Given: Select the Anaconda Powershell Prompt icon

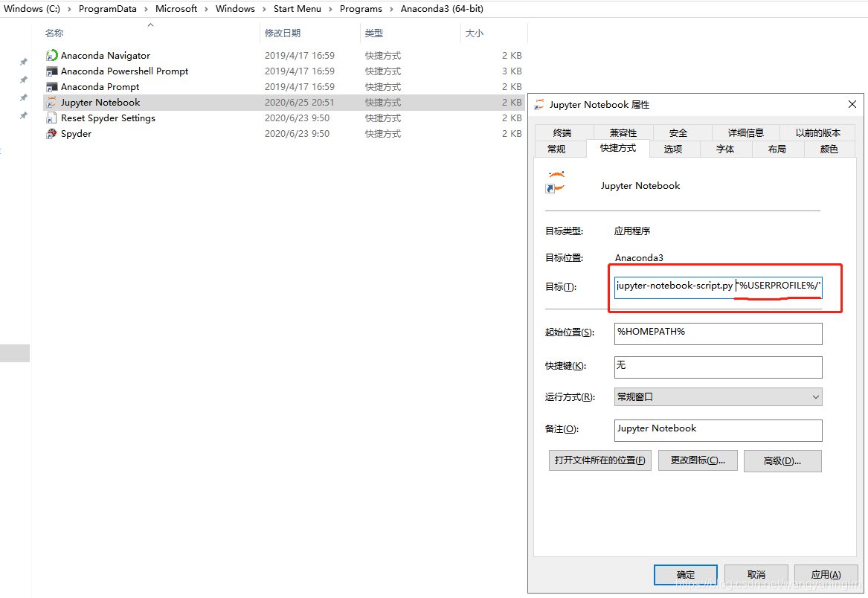Looking at the screenshot, I should (x=51, y=71).
